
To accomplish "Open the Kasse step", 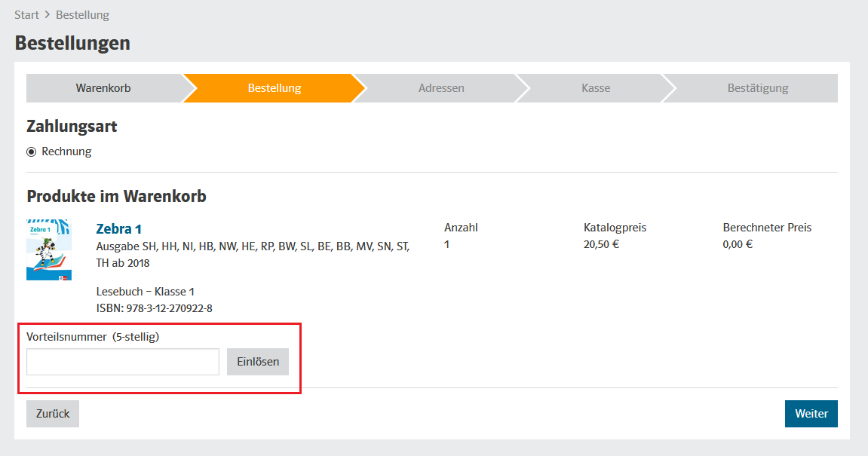I will point(596,88).
